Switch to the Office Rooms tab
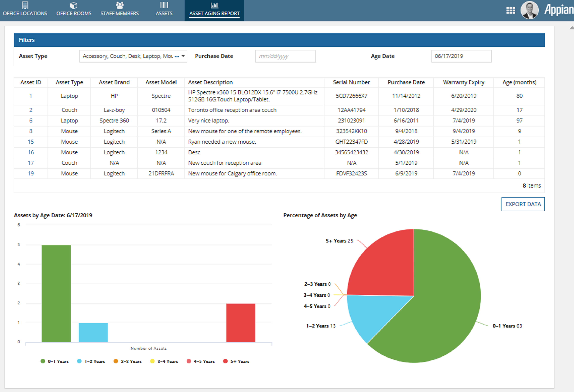 (74, 11)
